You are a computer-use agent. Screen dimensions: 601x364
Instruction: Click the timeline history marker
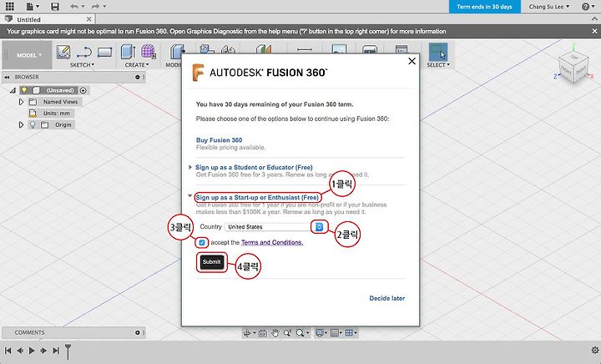(x=68, y=351)
